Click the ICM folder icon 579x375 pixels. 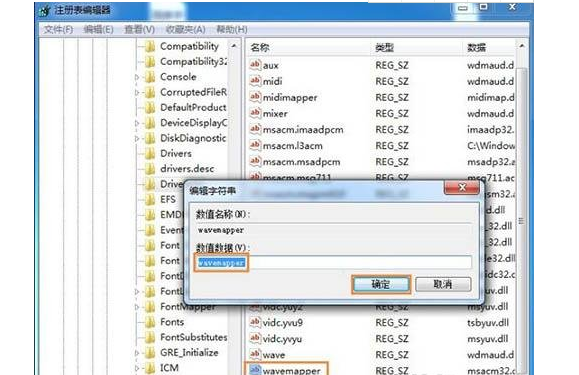pos(150,368)
